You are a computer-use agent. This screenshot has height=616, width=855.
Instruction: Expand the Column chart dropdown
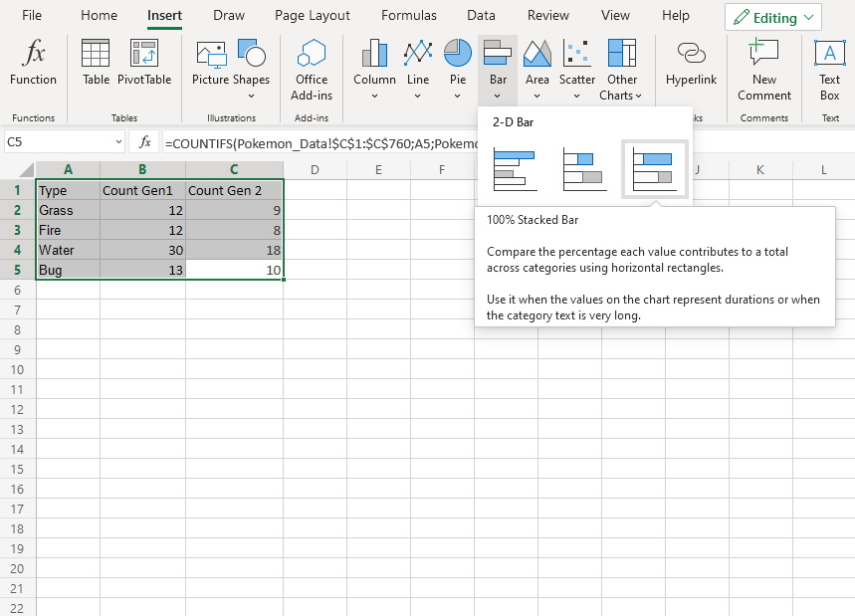tap(374, 96)
